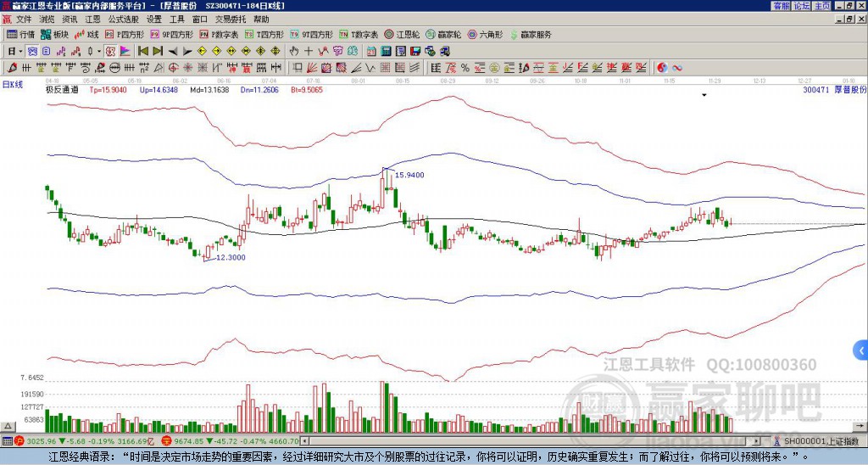Open the 9T四方形 tool
868x465 pixels.
click(312, 34)
